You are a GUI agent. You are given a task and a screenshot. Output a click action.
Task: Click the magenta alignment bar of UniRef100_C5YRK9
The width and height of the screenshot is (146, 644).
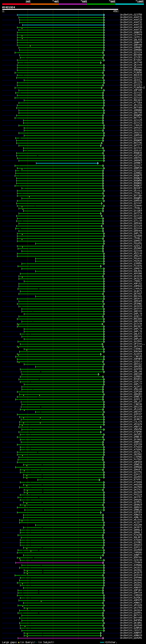coord(60,563)
